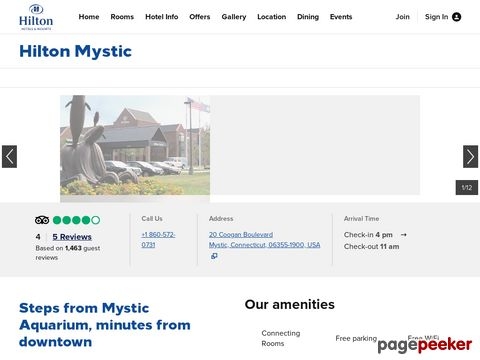Click the Sign In user avatar icon
Screen dimensions: 480x360
coord(456,17)
